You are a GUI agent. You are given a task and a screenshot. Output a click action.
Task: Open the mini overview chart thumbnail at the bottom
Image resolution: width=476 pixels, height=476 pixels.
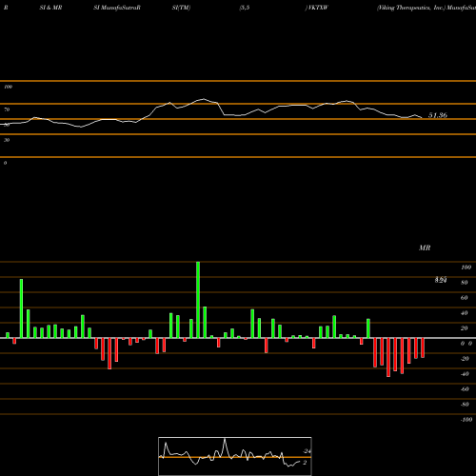(235, 456)
